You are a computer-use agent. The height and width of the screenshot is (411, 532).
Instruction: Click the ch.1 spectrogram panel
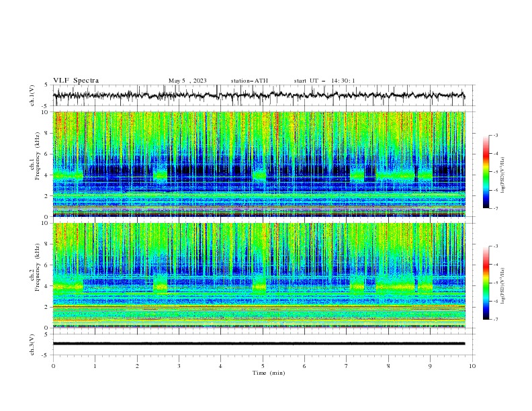click(259, 164)
